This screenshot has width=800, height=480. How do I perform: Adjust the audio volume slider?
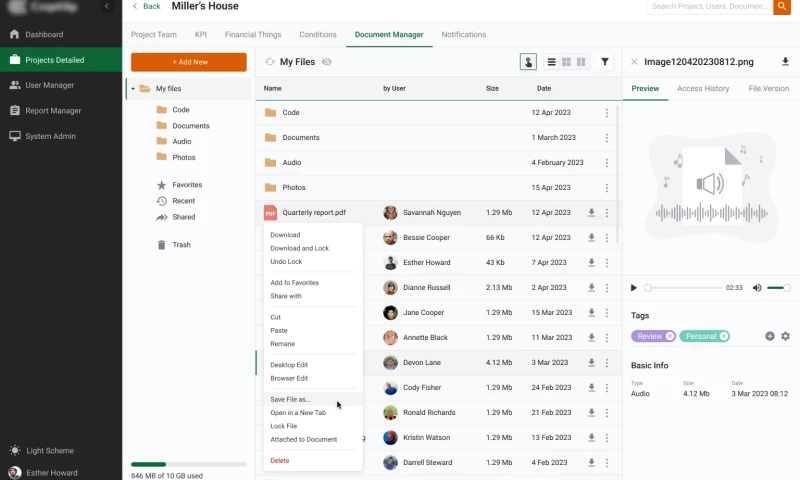(x=779, y=288)
